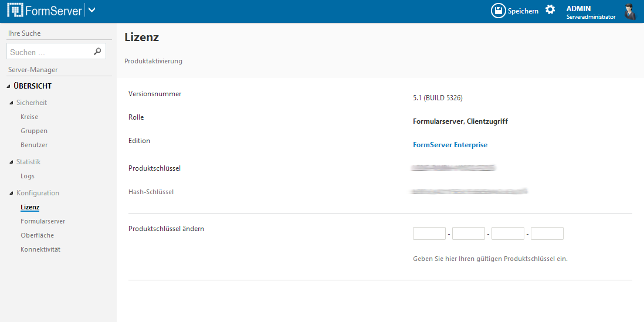
Task: Click the Hash-Schlüssel label
Action: tap(151, 192)
